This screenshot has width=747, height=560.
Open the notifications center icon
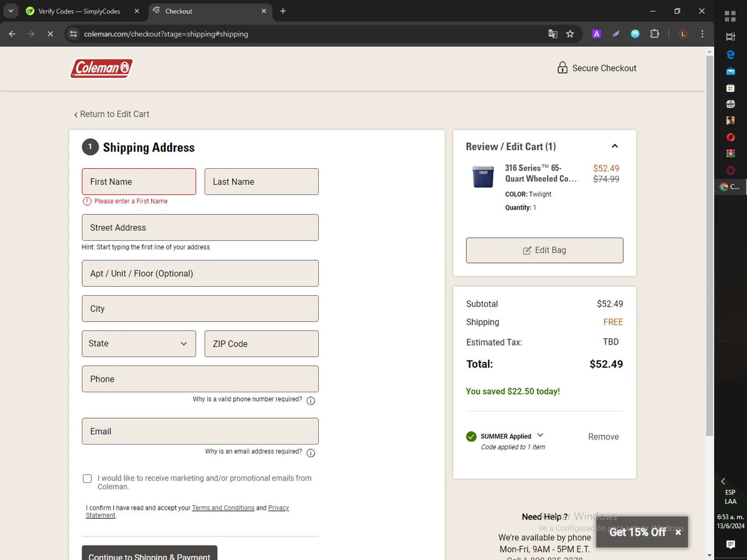[x=731, y=545]
